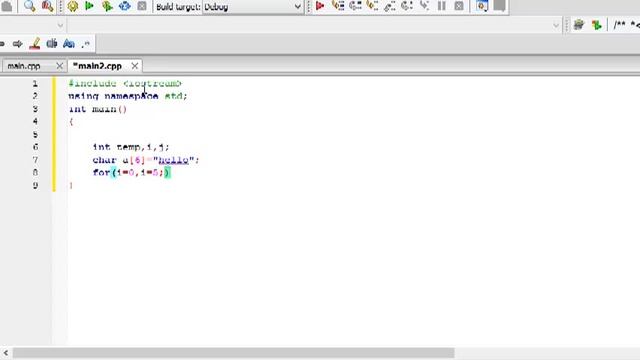Click the '#include <iostream>' line
The image size is (640, 360).
coord(125,83)
